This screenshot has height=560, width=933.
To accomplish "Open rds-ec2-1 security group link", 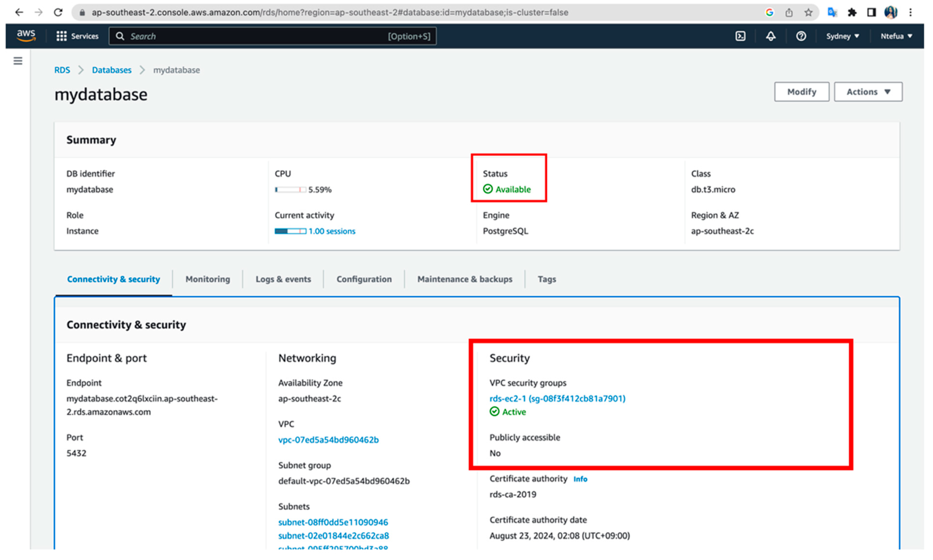I will pyautogui.click(x=557, y=398).
